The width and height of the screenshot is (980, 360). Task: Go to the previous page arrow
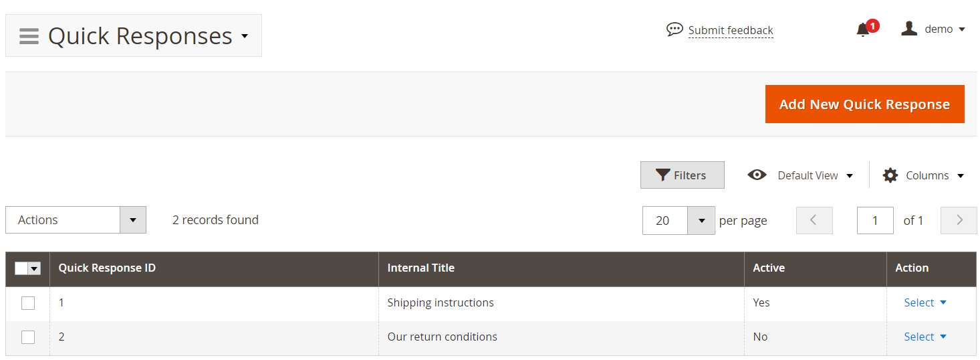[x=814, y=220]
